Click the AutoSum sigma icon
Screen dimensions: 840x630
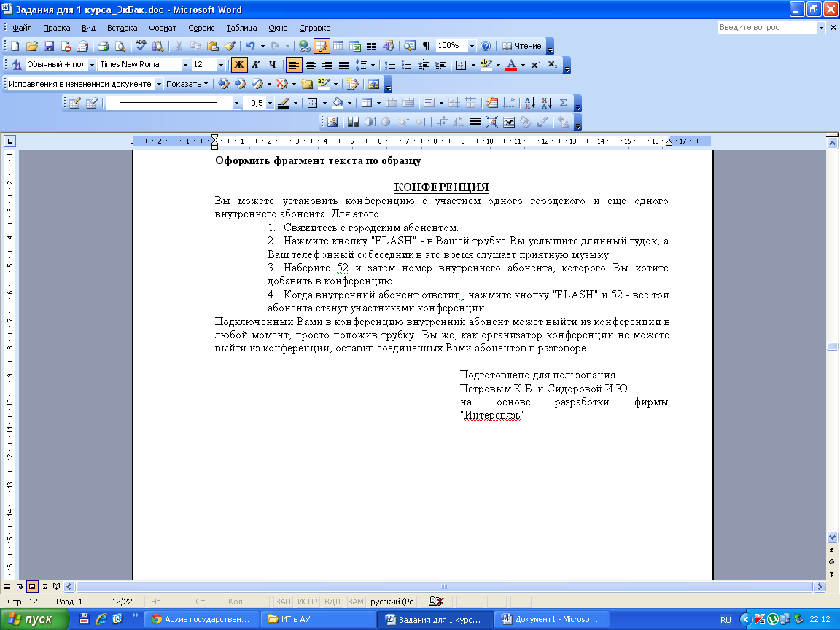click(x=563, y=103)
